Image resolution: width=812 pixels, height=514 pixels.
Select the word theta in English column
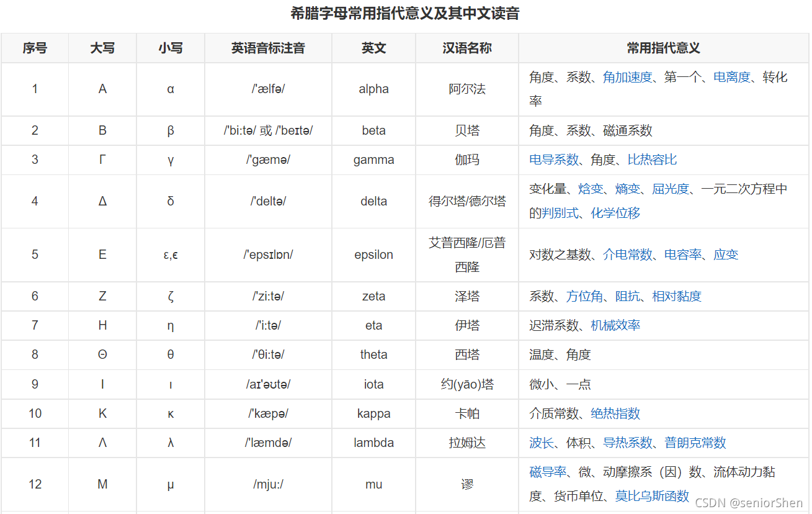374,354
